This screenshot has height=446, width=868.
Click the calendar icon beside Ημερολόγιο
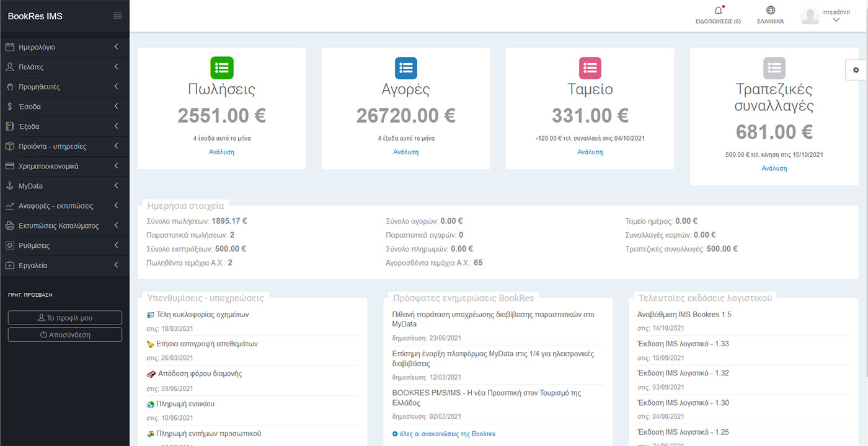pyautogui.click(x=10, y=47)
